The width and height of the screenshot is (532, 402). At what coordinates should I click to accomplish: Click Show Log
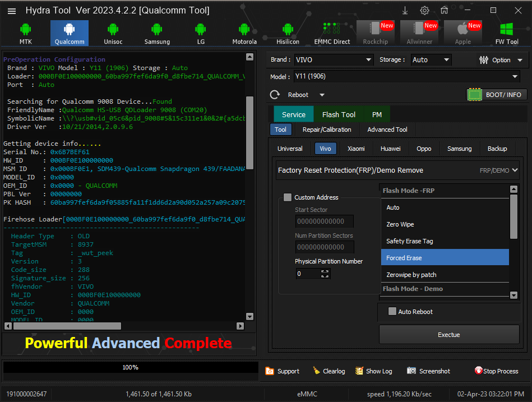[x=373, y=371]
